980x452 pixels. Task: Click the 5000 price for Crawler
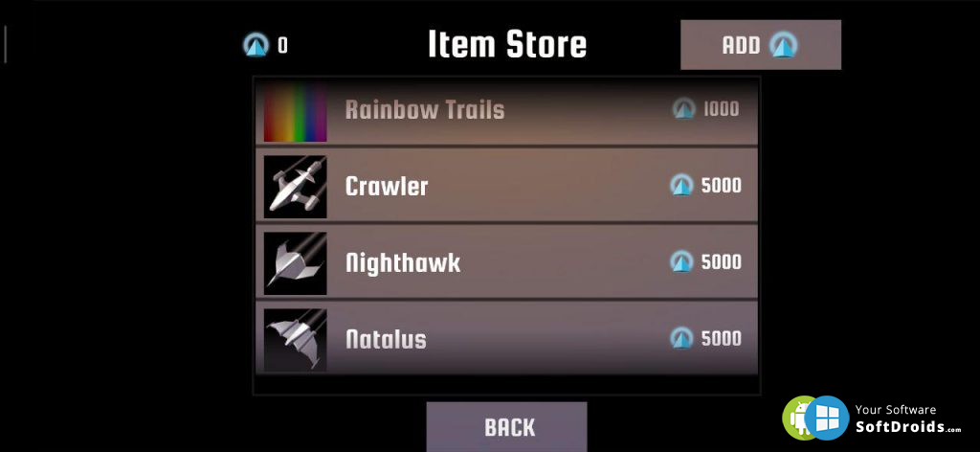(x=722, y=186)
